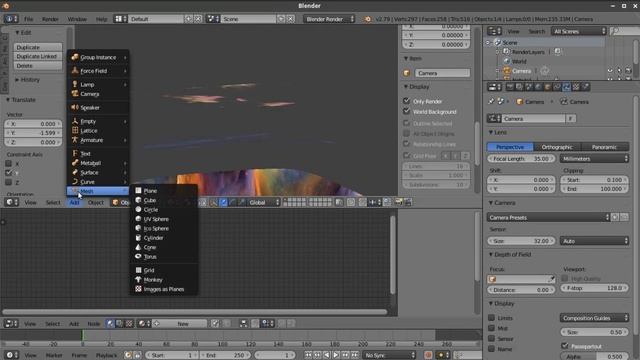Open the Help menu
Viewport: 640px width, 360px height.
(x=101, y=19)
